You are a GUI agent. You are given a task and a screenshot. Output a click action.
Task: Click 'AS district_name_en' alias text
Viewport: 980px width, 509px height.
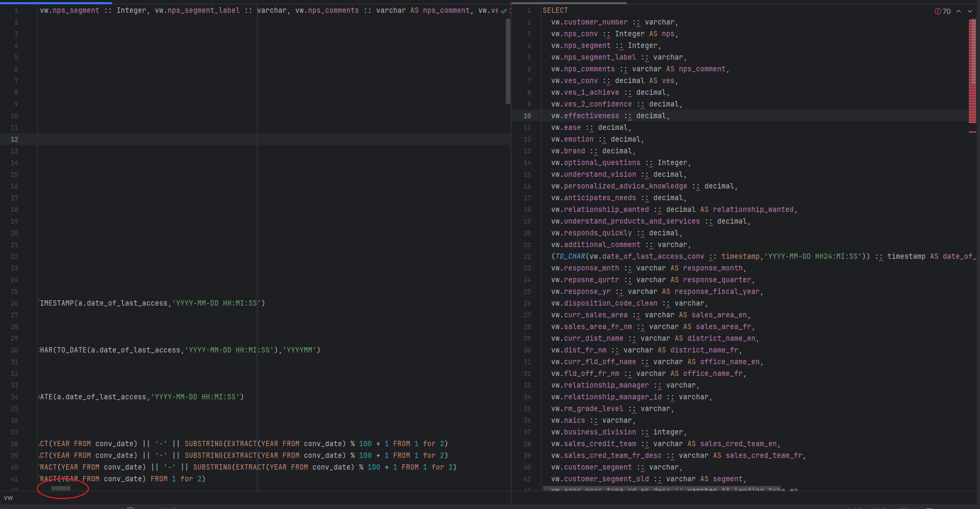[715, 339]
